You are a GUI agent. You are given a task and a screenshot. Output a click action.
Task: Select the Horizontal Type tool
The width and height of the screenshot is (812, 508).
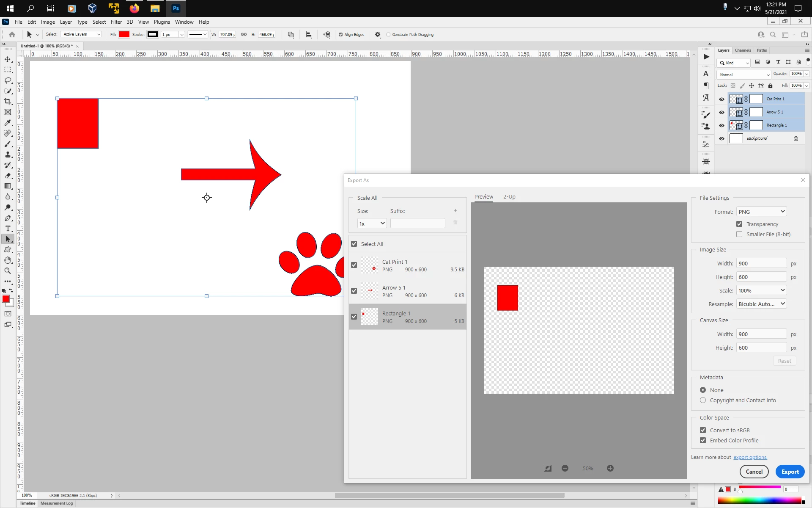(8, 229)
